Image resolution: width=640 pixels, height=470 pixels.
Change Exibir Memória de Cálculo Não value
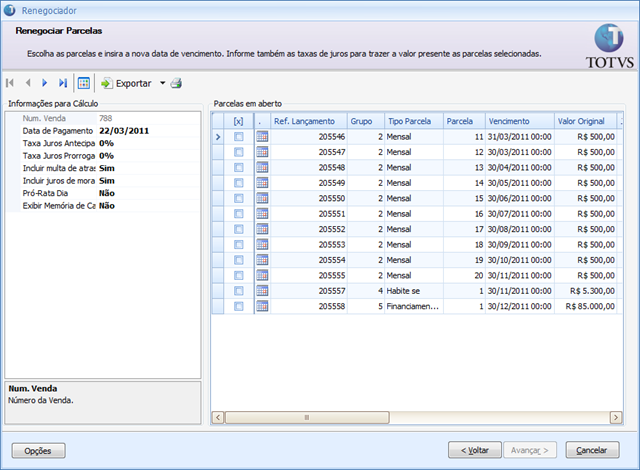[149, 206]
